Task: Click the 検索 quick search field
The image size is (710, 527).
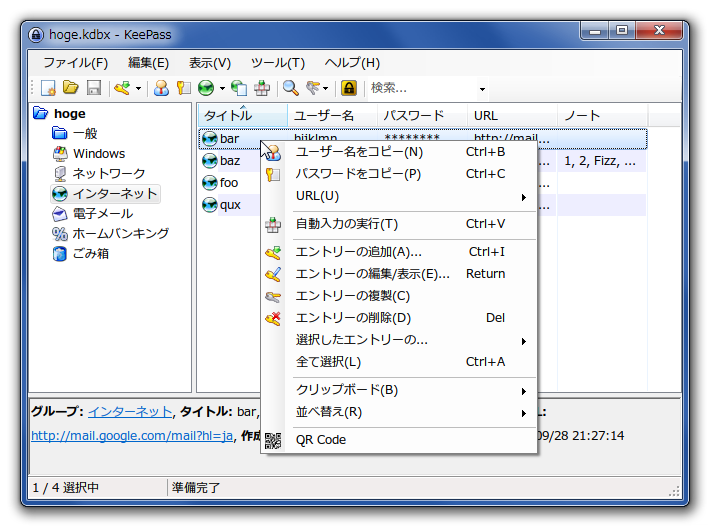Action: pyautogui.click(x=422, y=88)
